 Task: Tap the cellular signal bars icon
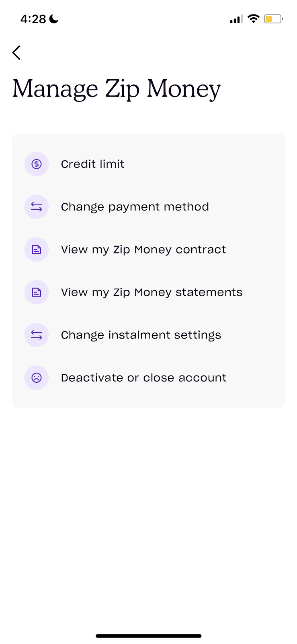(x=236, y=19)
